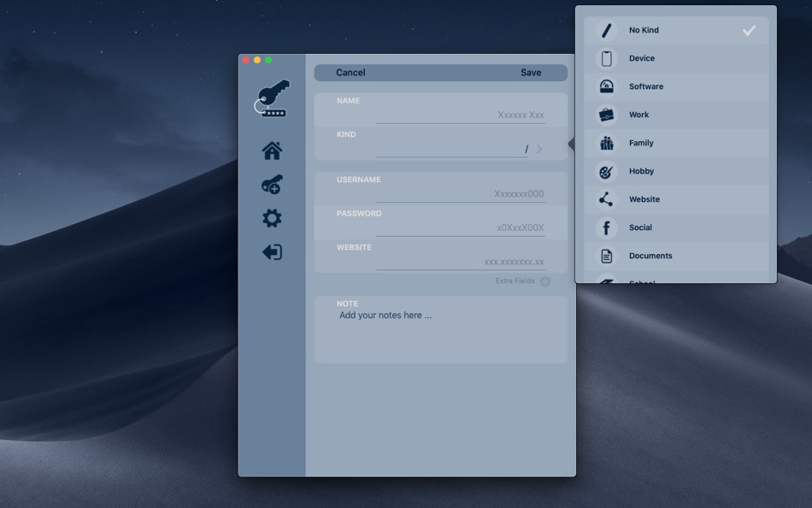Click the Software kind icon
Screen dimensions: 812x508
pyautogui.click(x=606, y=86)
